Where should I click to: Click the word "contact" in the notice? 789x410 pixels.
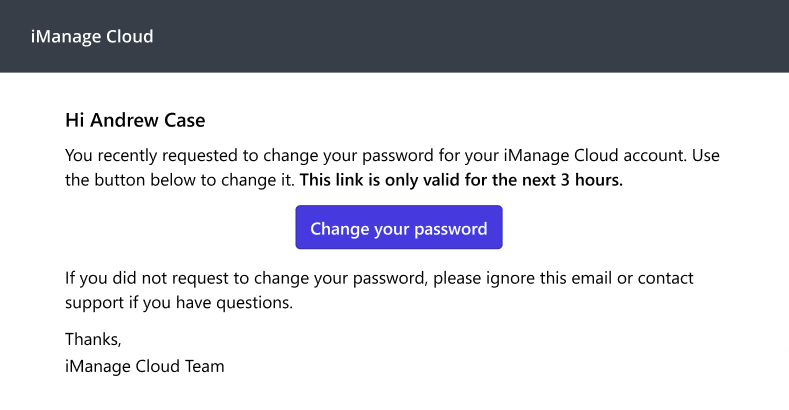[665, 278]
